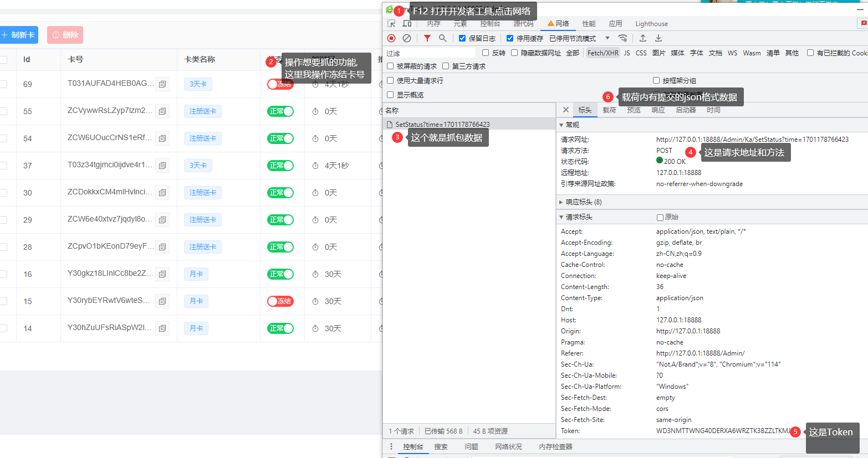This screenshot has width=868, height=458.
Task: Toggle the status switch for card Id 69
Action: pyautogui.click(x=280, y=84)
